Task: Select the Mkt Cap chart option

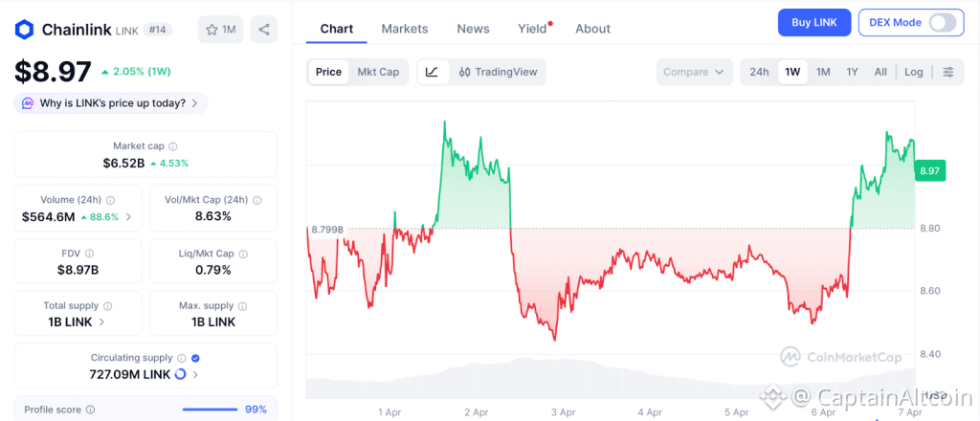Action: 378,72
